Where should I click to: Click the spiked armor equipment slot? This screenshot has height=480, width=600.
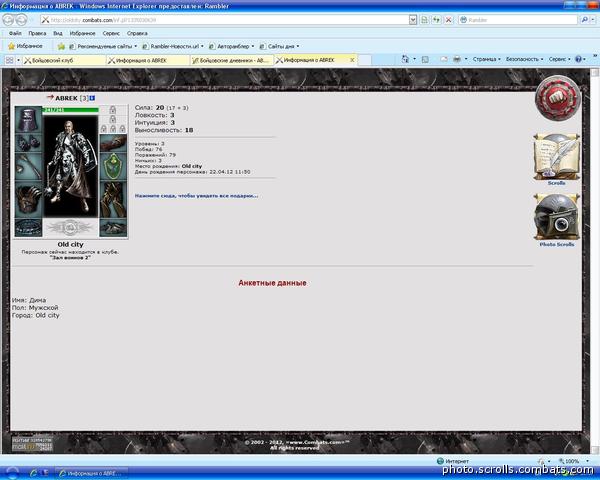29,199
